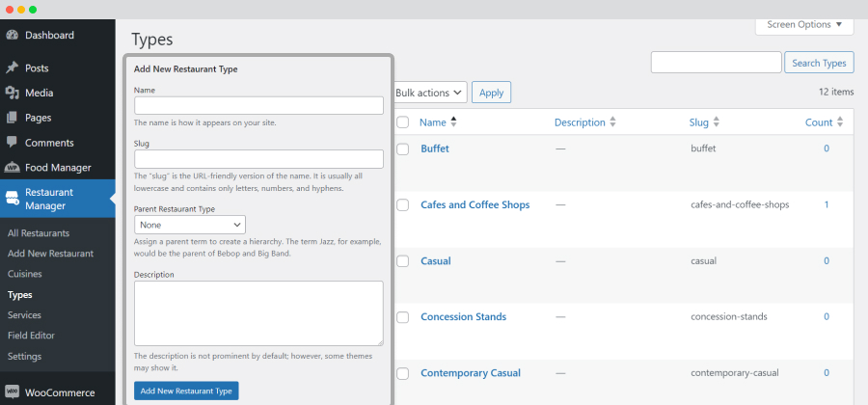Click the Slug column sort arrows

tap(716, 122)
